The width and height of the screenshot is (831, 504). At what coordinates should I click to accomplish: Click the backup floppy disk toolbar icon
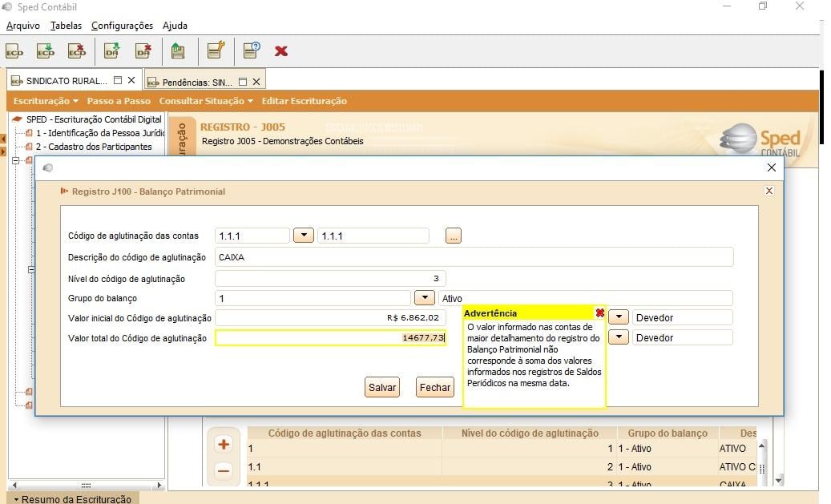coord(178,51)
